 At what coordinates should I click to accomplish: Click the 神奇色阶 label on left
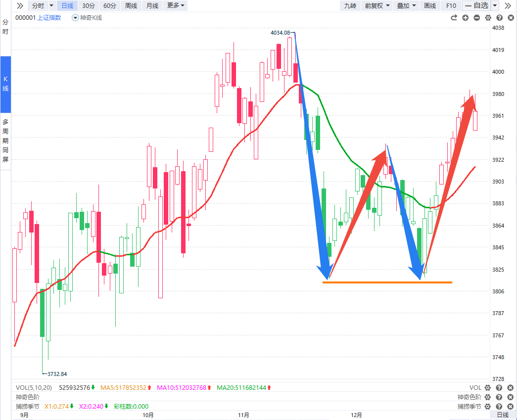pyautogui.click(x=28, y=397)
